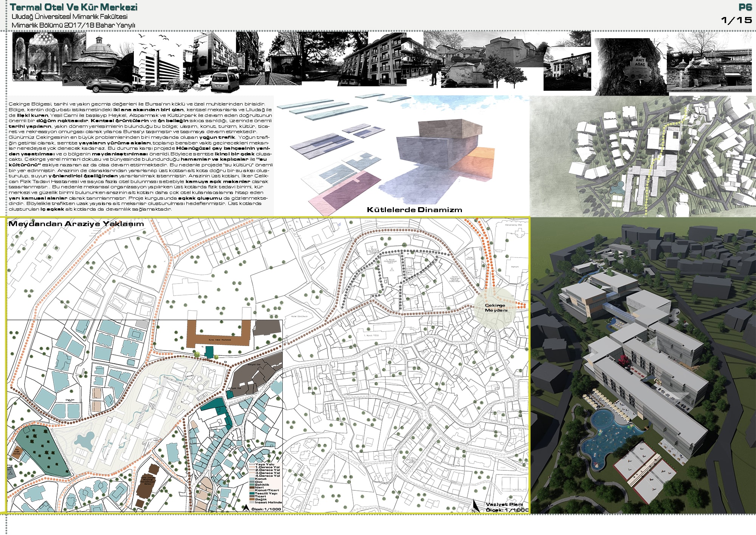
Task: Click the 'Hotel Anatolia' map label
Action: tap(470, 258)
